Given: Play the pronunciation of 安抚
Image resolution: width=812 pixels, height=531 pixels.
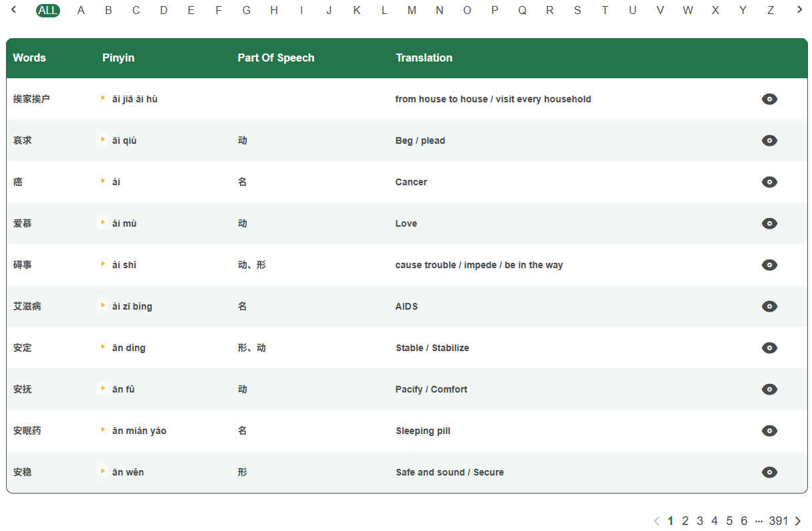Looking at the screenshot, I should pyautogui.click(x=102, y=389).
